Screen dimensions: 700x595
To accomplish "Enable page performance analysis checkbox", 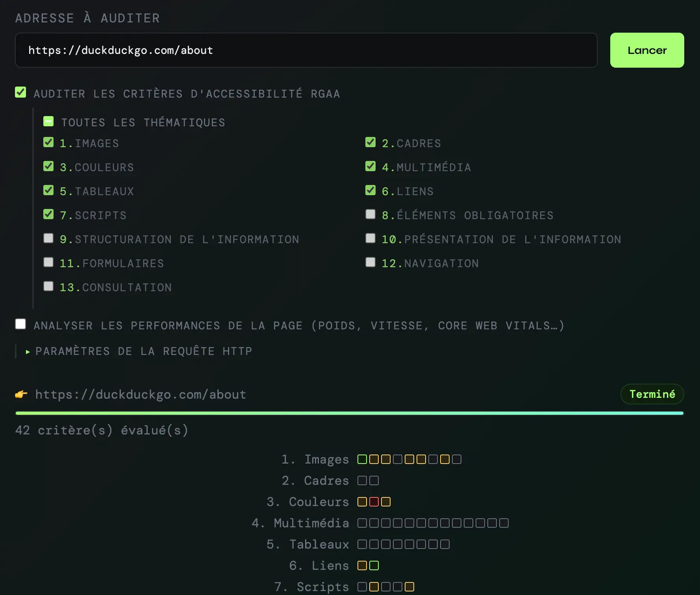I will [x=20, y=324].
